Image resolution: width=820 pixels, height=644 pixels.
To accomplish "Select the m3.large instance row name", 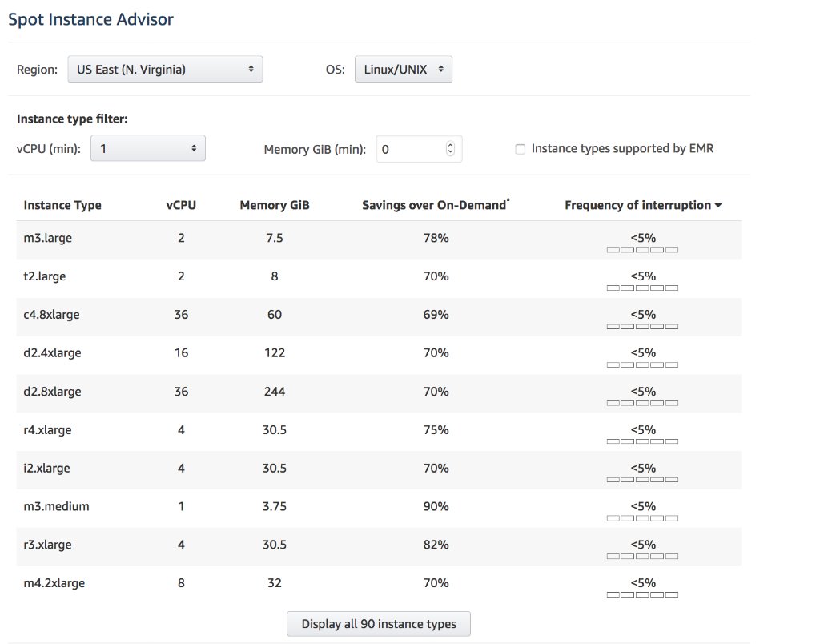I will pyautogui.click(x=47, y=238).
